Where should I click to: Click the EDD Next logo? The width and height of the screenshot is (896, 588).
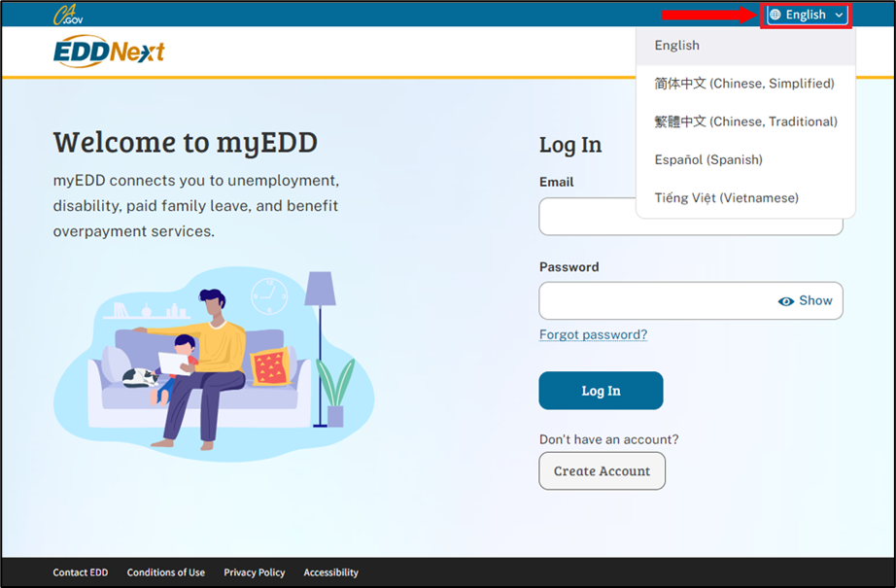[109, 52]
